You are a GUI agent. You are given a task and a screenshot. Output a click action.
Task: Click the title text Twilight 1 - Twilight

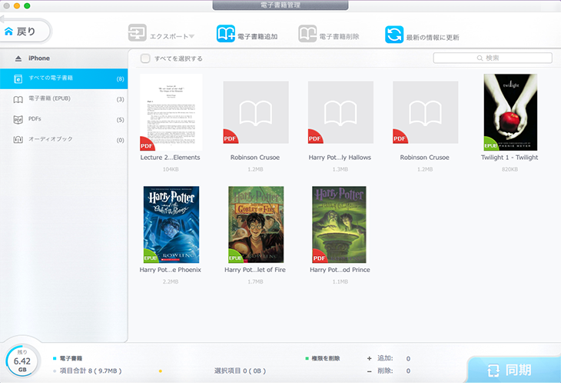(510, 158)
